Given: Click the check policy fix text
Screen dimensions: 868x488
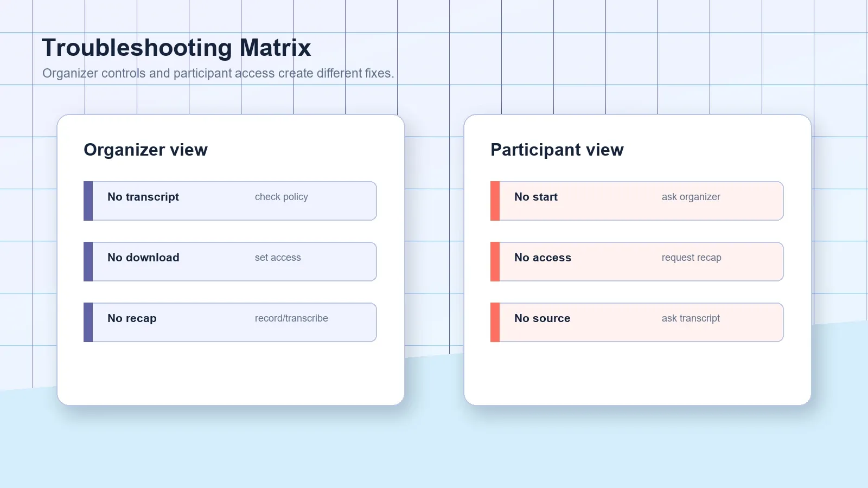Looking at the screenshot, I should (x=282, y=197).
